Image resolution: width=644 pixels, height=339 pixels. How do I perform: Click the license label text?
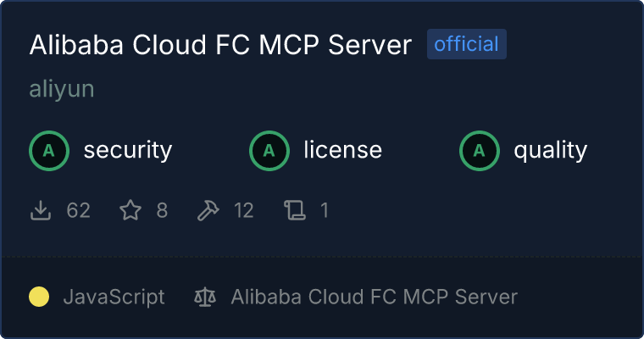point(342,151)
